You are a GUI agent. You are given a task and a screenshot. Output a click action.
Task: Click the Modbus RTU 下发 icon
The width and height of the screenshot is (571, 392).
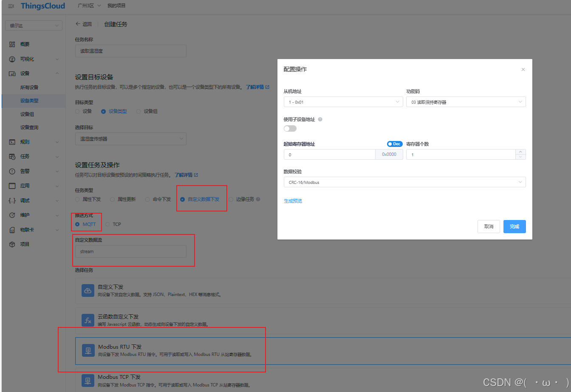click(88, 350)
